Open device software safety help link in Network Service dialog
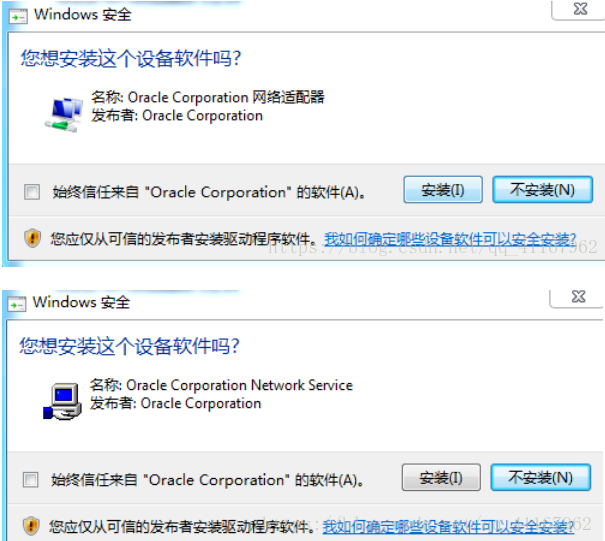Viewport: 605px width, 541px height. click(x=448, y=526)
